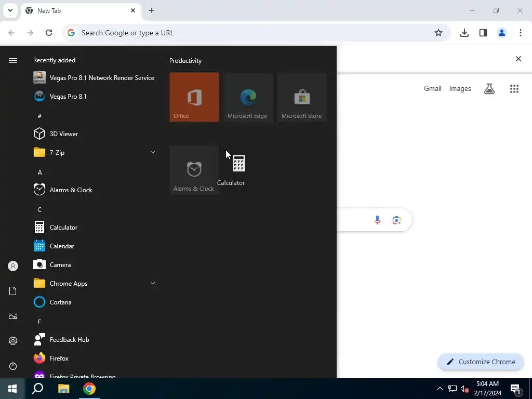
Task: Open the taskbar Search icon
Action: [x=37, y=389]
